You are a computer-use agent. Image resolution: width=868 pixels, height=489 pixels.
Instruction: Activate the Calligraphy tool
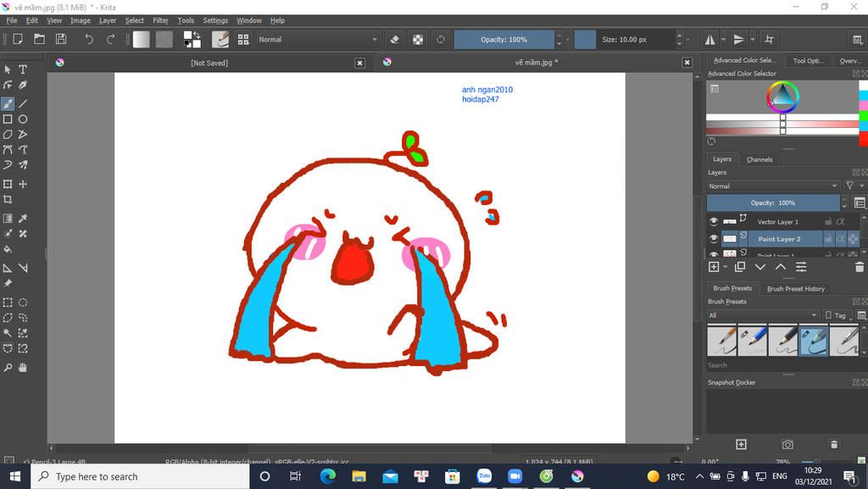click(x=23, y=86)
